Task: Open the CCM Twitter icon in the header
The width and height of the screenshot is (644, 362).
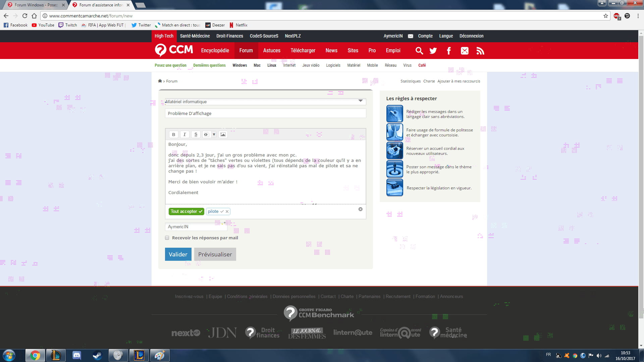Action: click(433, 51)
